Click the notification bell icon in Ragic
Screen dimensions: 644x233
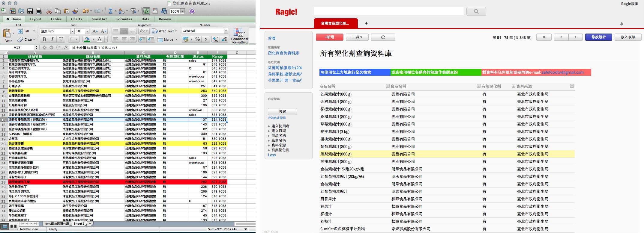coord(622,24)
